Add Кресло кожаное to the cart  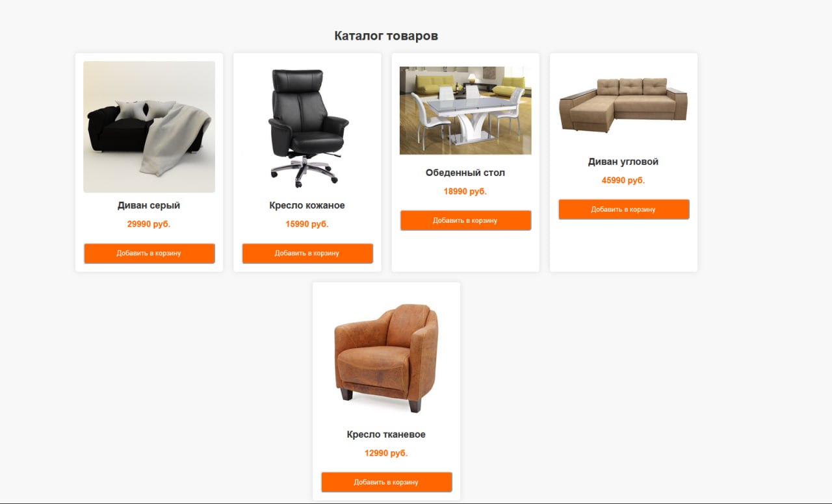click(307, 253)
